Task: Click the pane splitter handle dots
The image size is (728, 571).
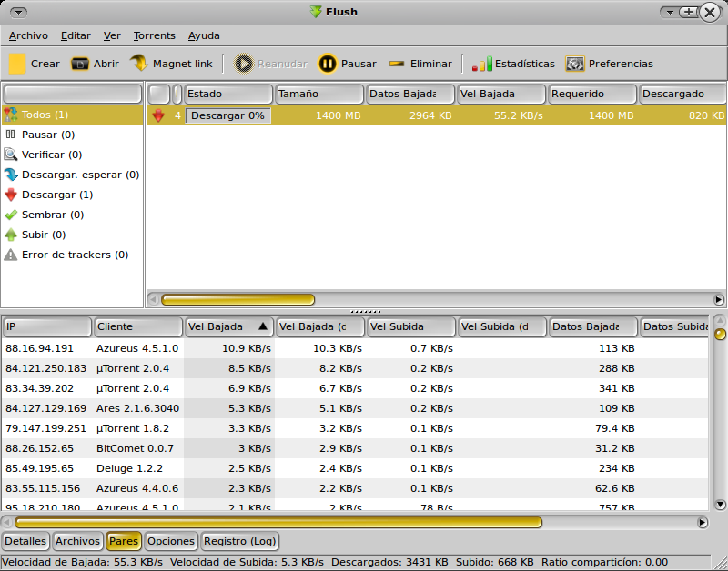Action: pyautogui.click(x=366, y=312)
